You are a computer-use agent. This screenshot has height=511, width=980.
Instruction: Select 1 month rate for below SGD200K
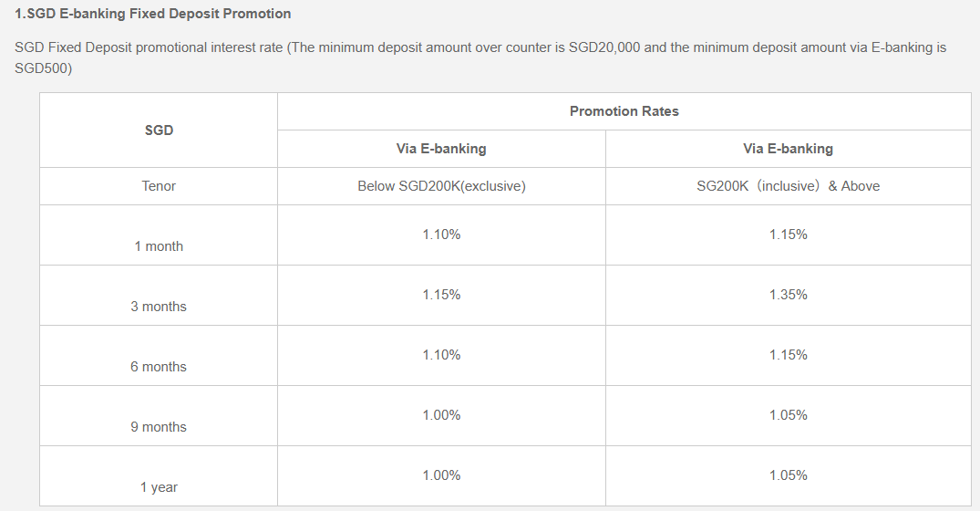point(441,235)
